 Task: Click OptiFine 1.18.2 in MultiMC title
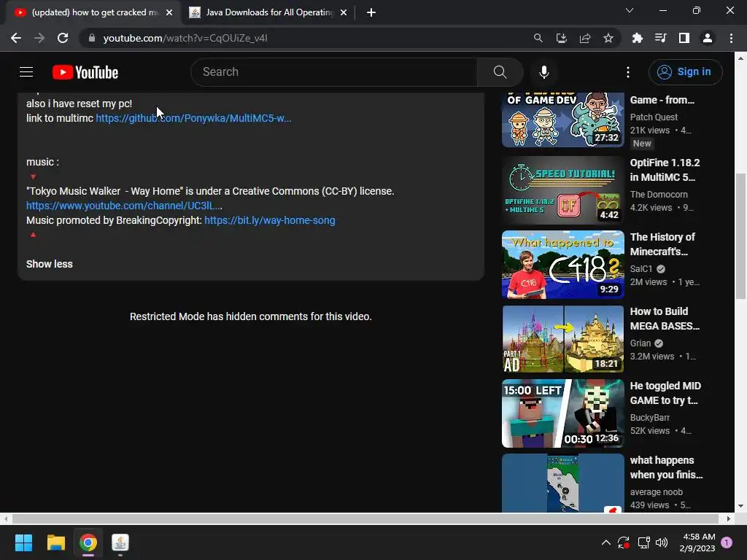665,170
